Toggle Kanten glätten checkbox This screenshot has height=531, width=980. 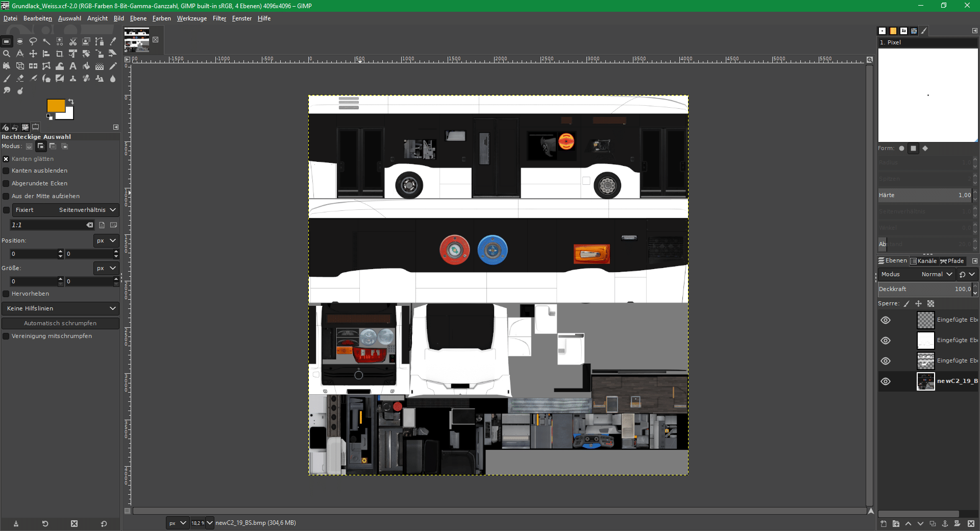click(6, 159)
